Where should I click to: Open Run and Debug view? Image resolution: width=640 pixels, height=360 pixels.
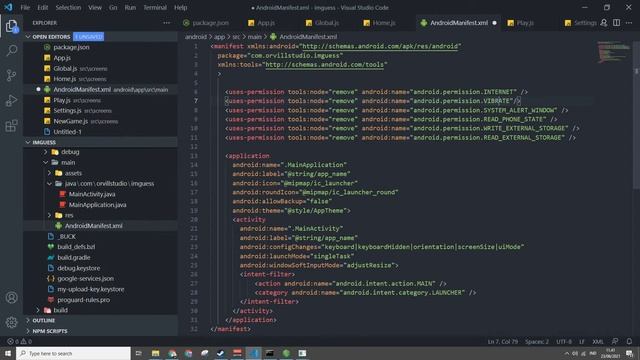pyautogui.click(x=11, y=100)
